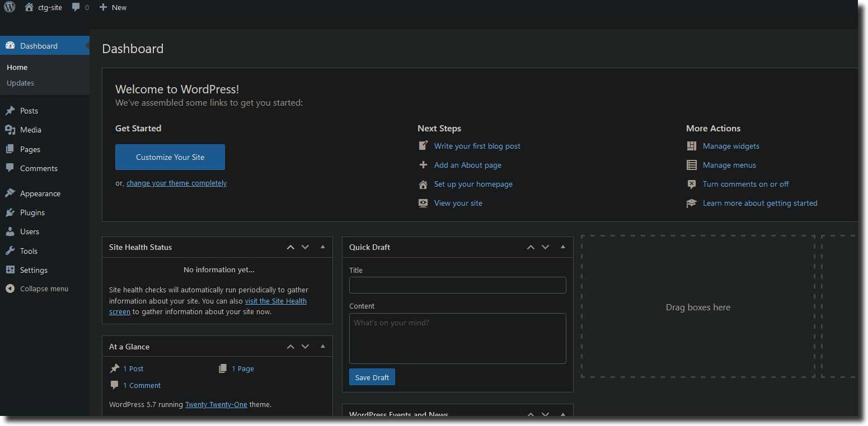This screenshot has width=868, height=426.
Task: Click the plus icon beside Add an About page
Action: tap(424, 165)
